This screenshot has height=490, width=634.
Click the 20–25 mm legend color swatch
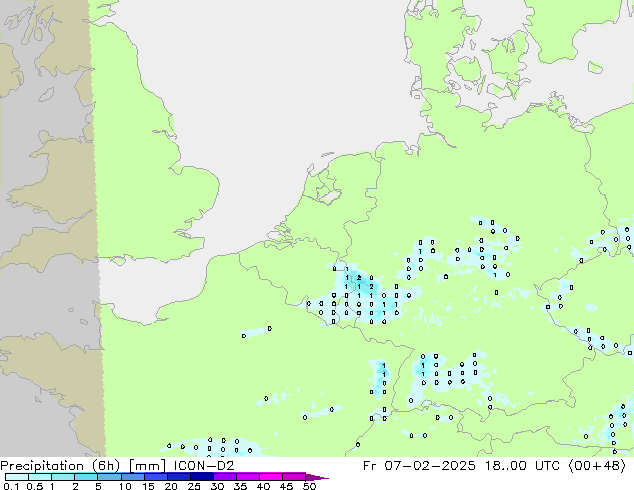pyautogui.click(x=178, y=477)
